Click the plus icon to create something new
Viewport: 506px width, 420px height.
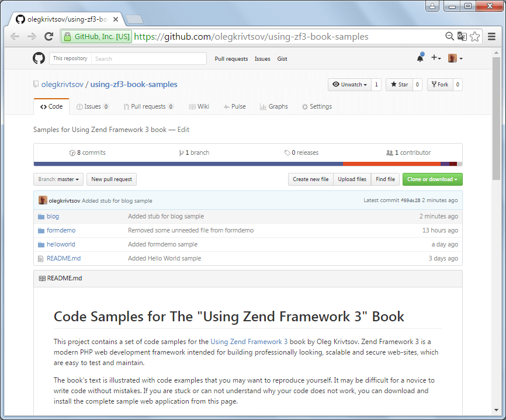[x=435, y=58]
